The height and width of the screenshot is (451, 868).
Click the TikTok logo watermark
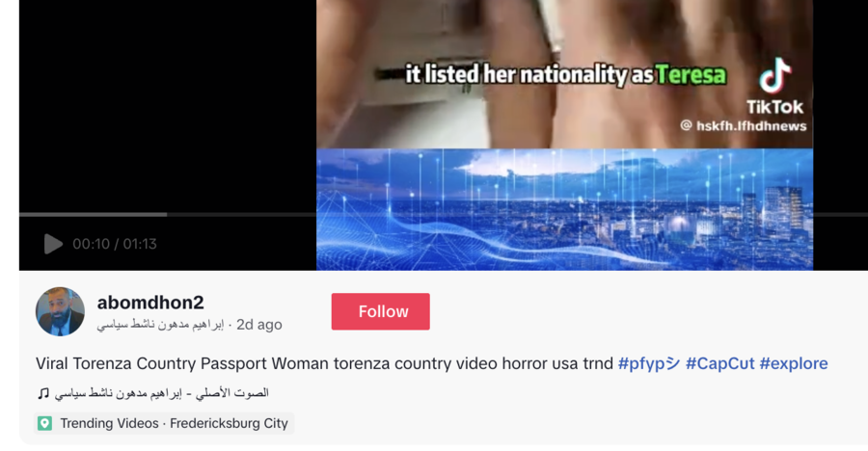click(774, 86)
